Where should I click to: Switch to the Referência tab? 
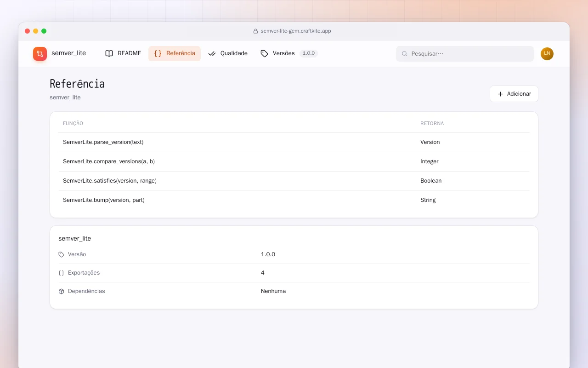(175, 53)
